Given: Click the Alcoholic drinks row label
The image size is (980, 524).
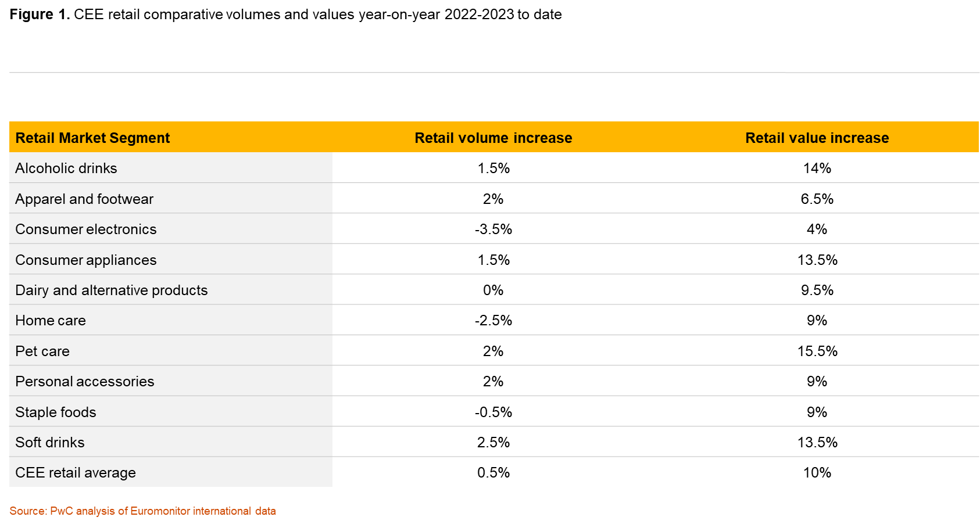Looking at the screenshot, I should coord(66,168).
